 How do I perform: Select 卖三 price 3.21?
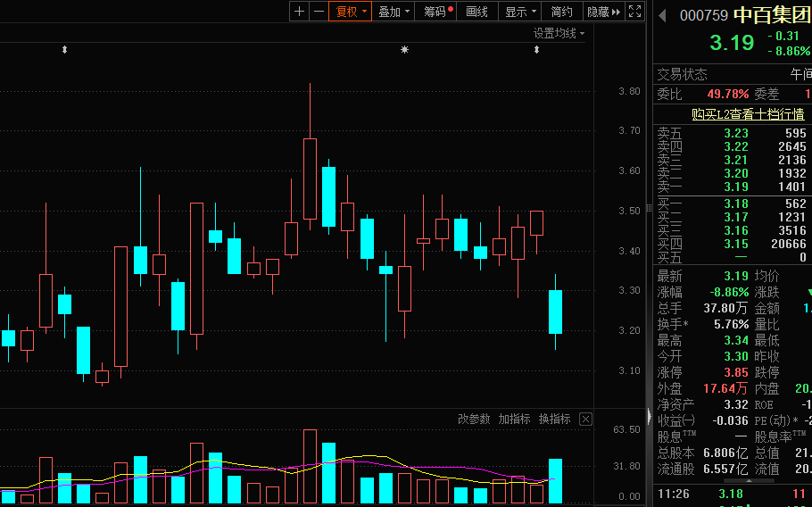coord(736,160)
